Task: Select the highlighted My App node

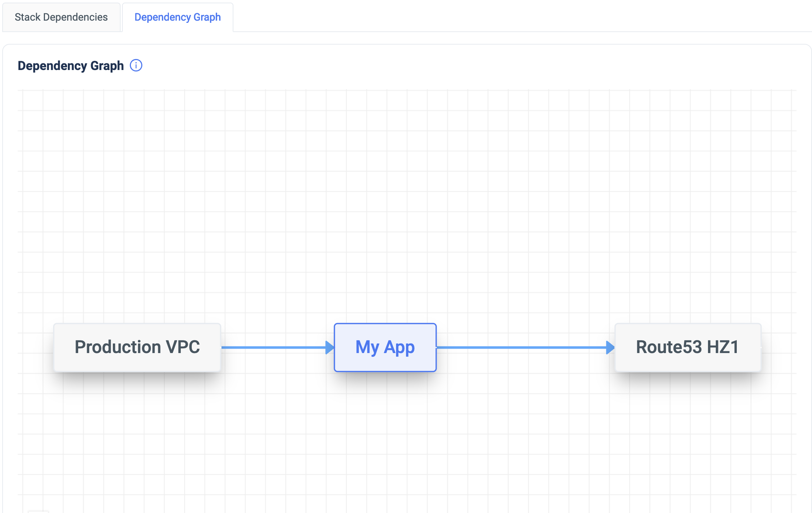Action: (x=385, y=347)
